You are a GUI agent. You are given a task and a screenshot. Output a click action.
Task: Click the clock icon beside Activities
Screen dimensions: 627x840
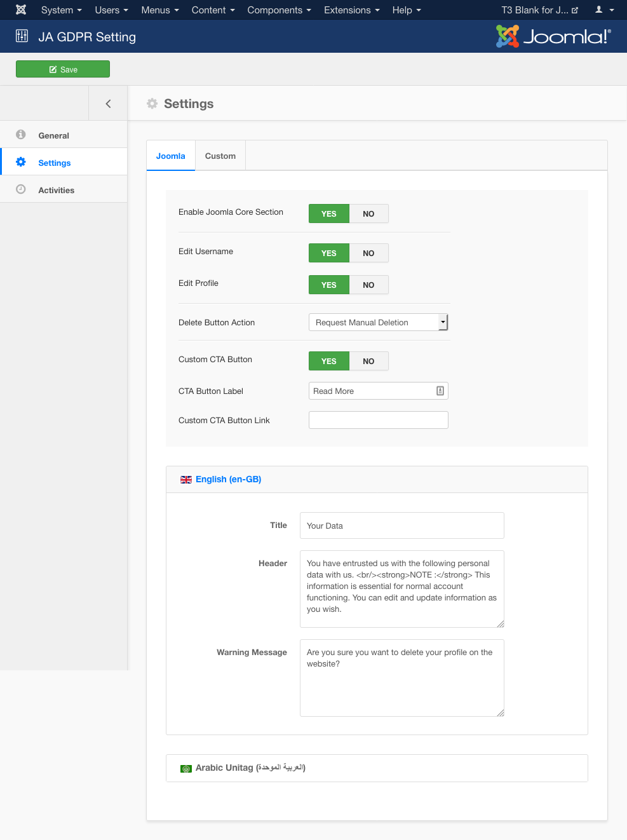click(21, 189)
